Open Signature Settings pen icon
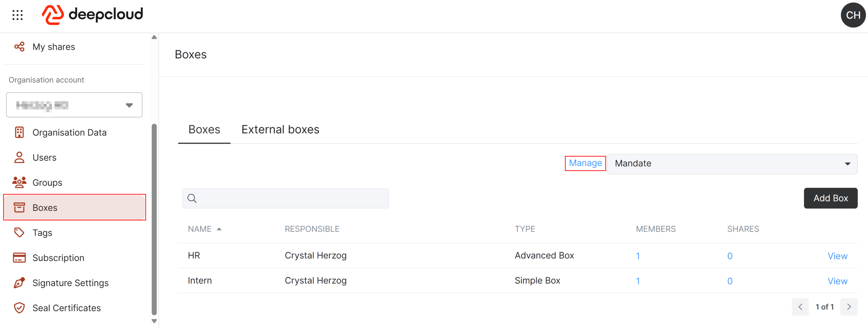The image size is (868, 328). (x=19, y=283)
